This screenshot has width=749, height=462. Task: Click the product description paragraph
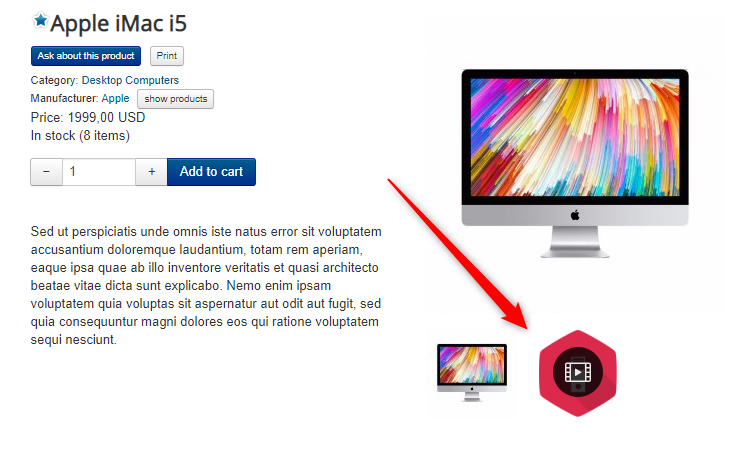[206, 286]
